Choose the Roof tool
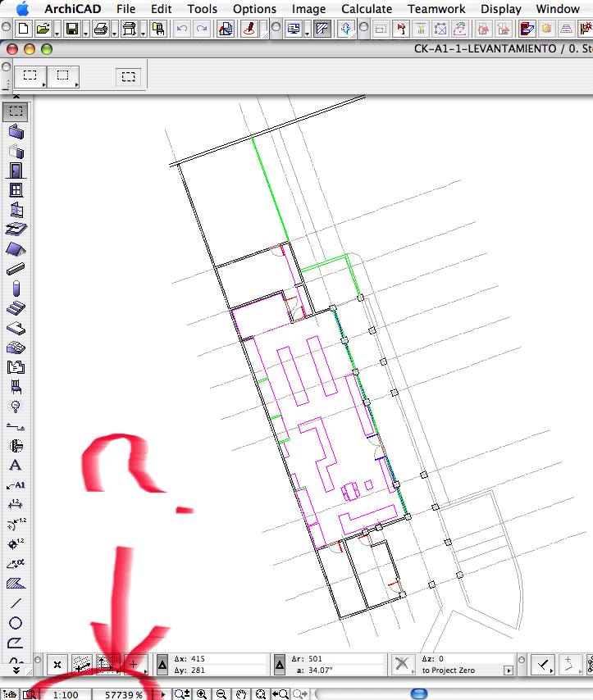This screenshot has width=593, height=700. [16, 249]
